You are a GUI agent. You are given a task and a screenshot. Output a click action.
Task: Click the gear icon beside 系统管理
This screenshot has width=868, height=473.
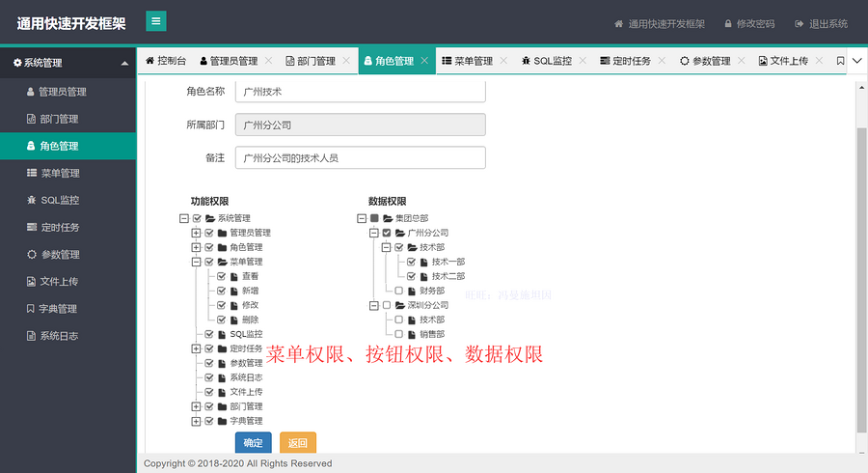17,63
